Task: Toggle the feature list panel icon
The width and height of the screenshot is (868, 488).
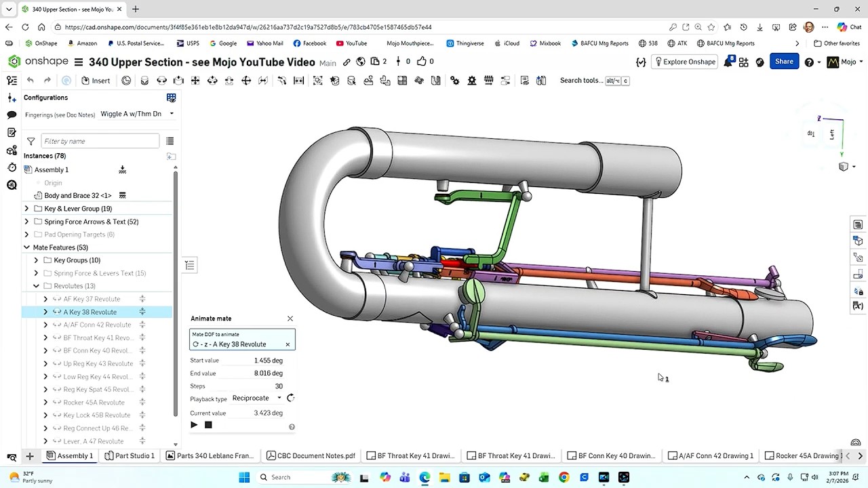Action: [12, 80]
